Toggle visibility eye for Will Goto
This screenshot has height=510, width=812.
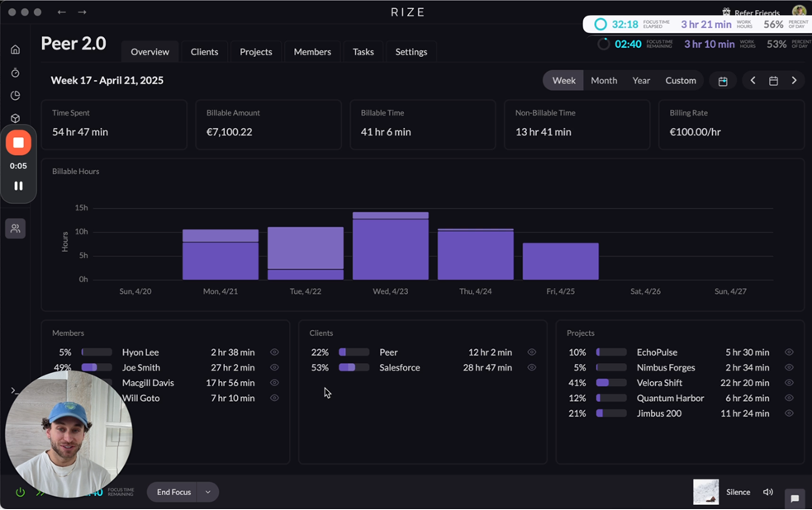click(x=274, y=399)
